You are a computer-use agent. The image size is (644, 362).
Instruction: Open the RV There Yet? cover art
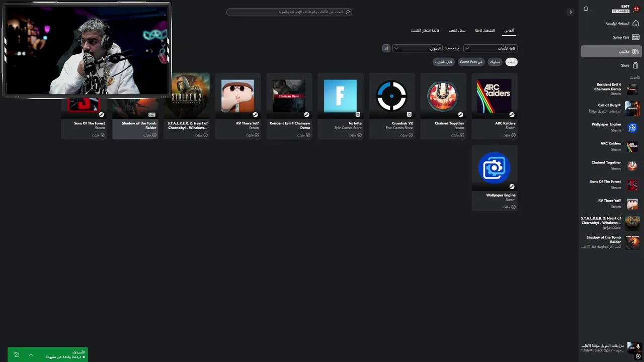pos(237,96)
